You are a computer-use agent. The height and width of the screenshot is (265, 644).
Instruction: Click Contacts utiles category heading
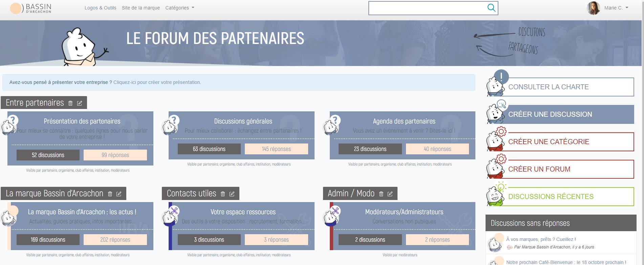pyautogui.click(x=191, y=193)
